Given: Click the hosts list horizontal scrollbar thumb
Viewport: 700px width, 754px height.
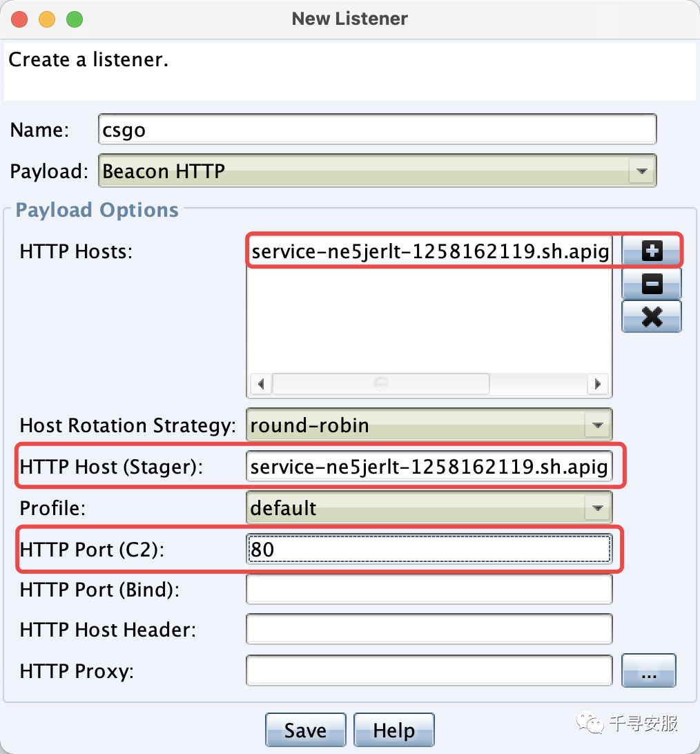Looking at the screenshot, I should 381,384.
